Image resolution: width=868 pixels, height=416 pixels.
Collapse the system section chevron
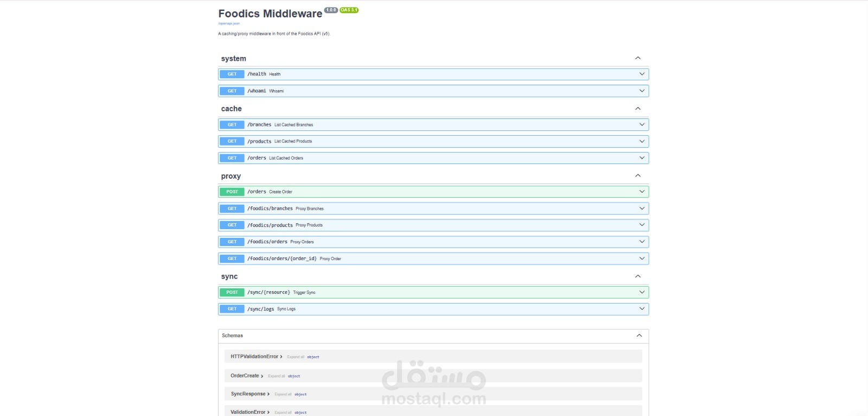pyautogui.click(x=638, y=58)
